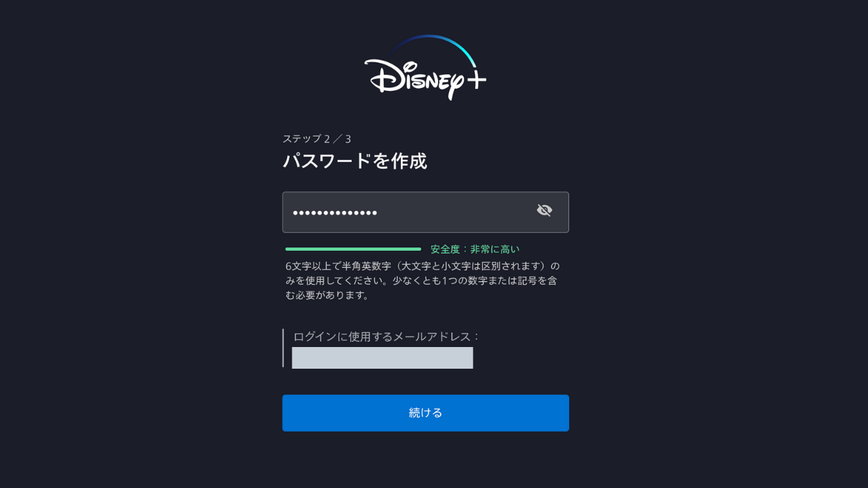The height and width of the screenshot is (488, 868).
Task: Click the ログインに使用するメールアドレス label
Action: [x=387, y=336]
